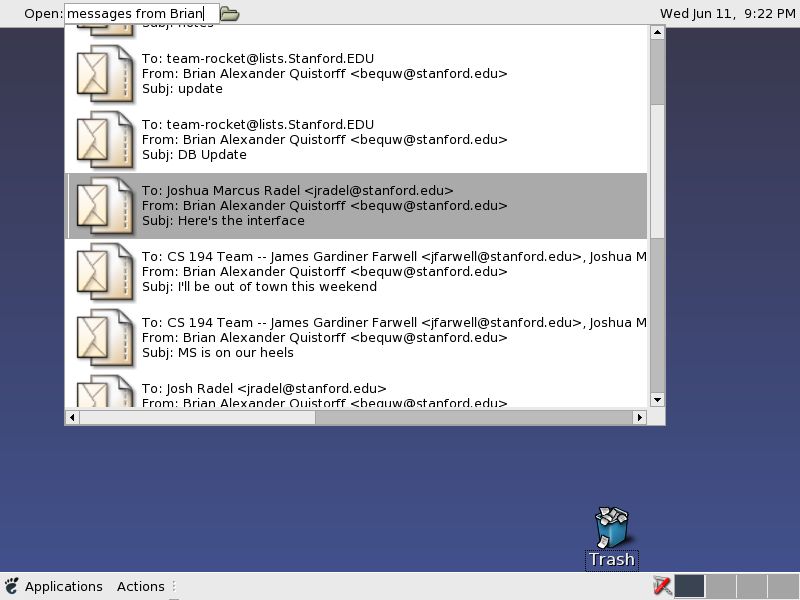Open the Actions menu
The width and height of the screenshot is (800, 600).
(140, 587)
